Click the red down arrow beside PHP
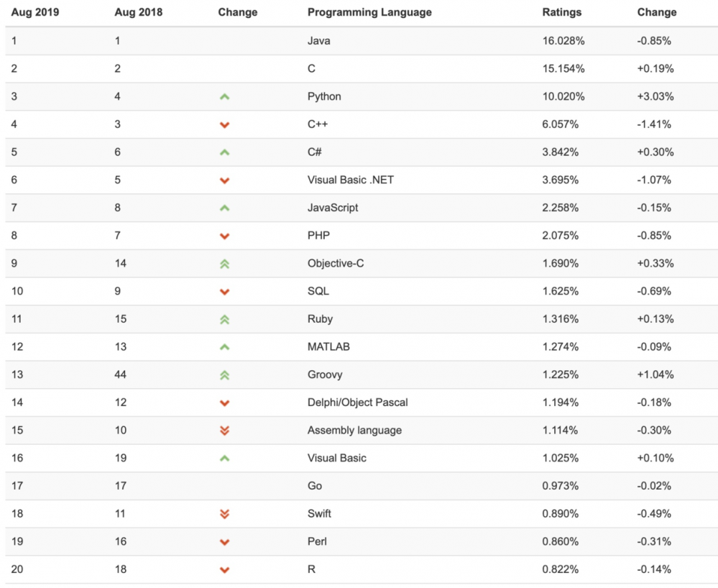The width and height of the screenshot is (718, 588). (224, 236)
